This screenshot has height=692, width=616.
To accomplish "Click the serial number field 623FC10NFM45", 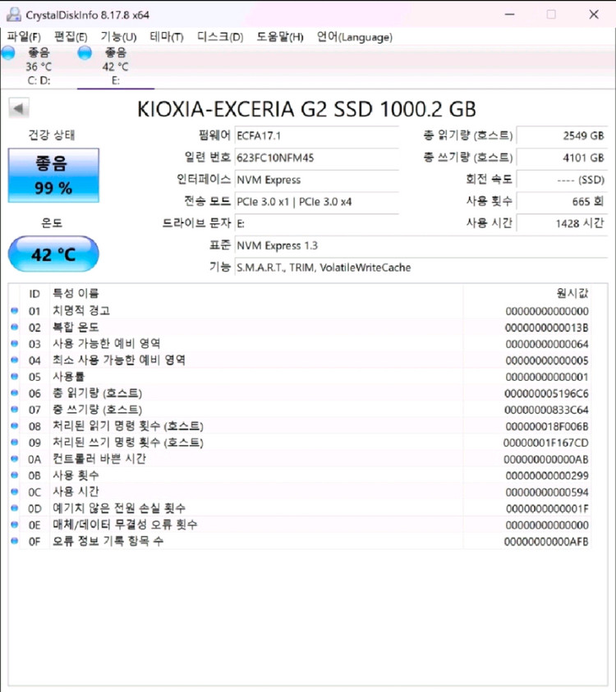I will coord(316,158).
